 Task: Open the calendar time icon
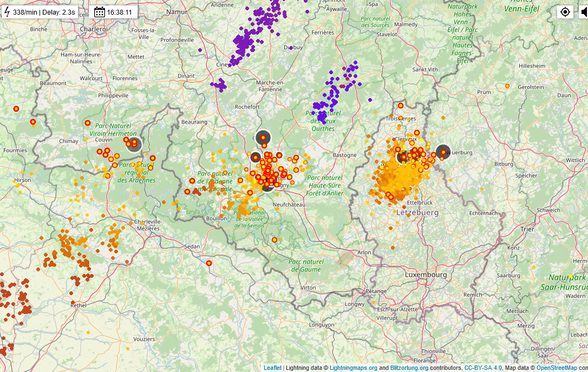tap(100, 12)
